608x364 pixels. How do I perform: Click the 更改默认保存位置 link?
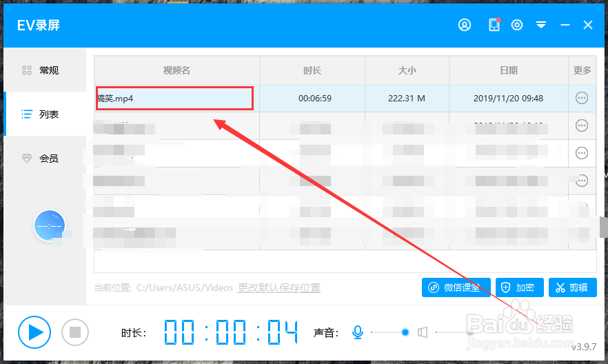279,288
